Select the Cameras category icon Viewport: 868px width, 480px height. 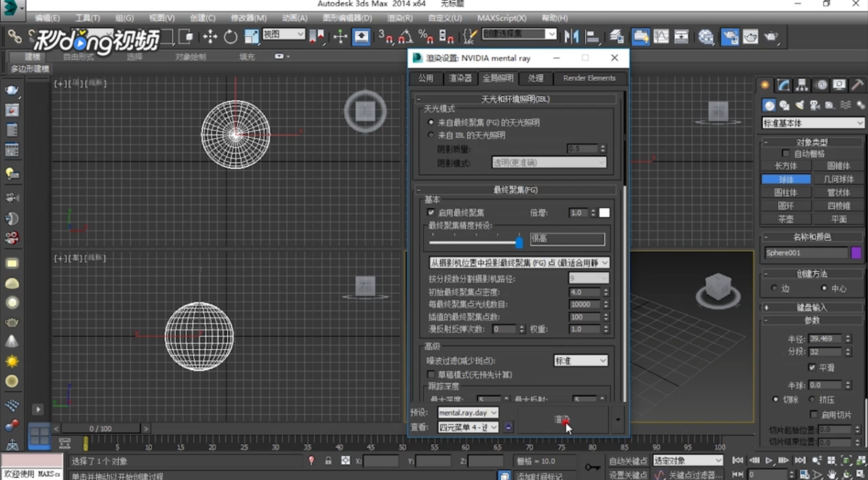(814, 105)
